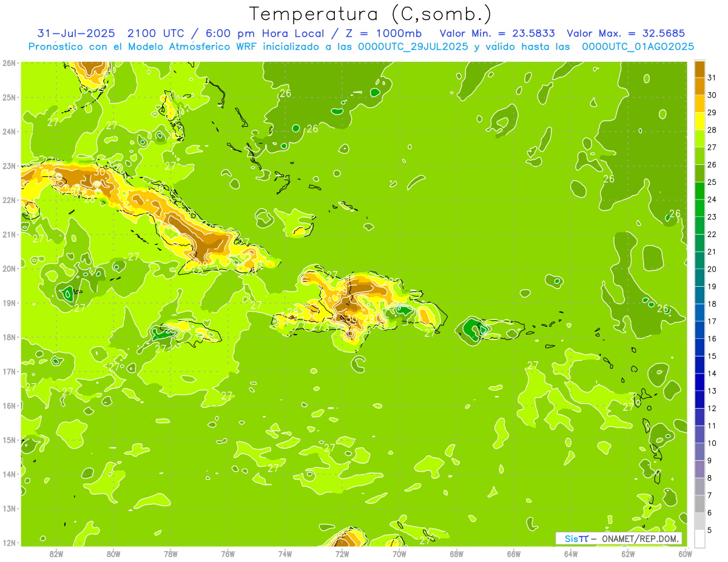
Task: Click the '68W' longitude axis label
Action: click(456, 554)
